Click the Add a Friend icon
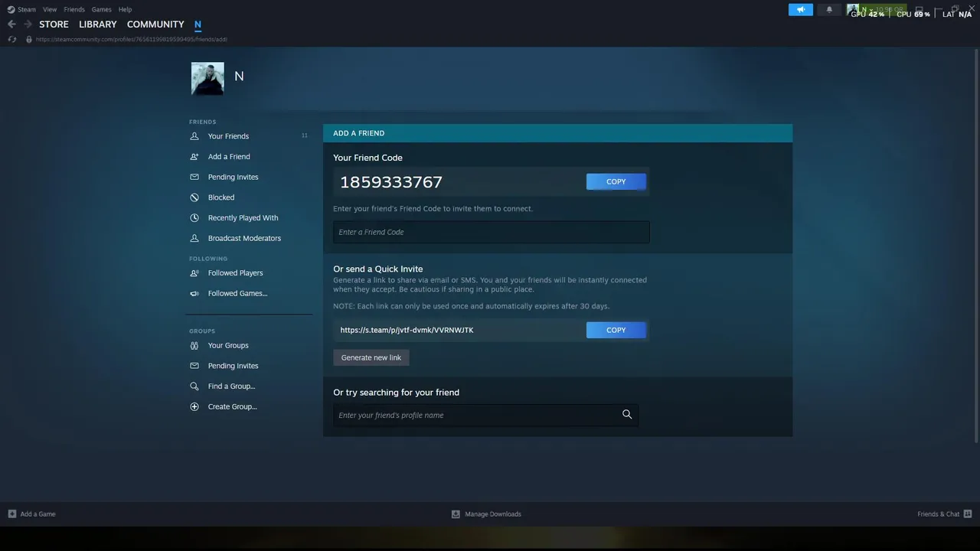The width and height of the screenshot is (980, 551). click(x=194, y=157)
